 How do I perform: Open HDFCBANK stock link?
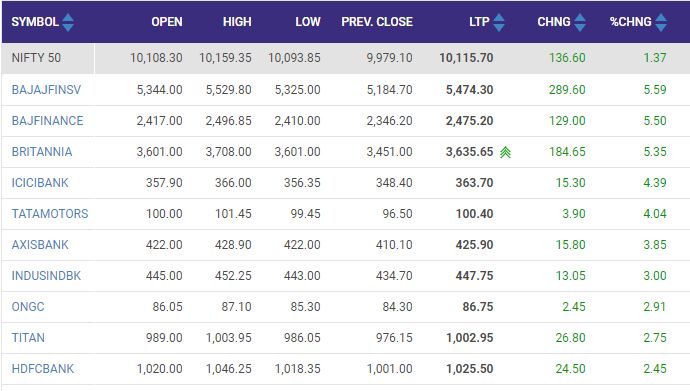43,369
